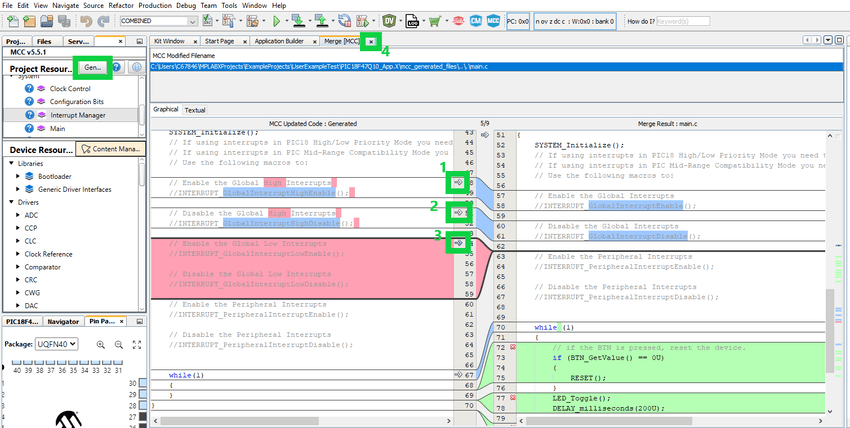Viewport: 850px width, 428px height.
Task: Click the MCC icon in the toolbar
Action: coord(493,20)
